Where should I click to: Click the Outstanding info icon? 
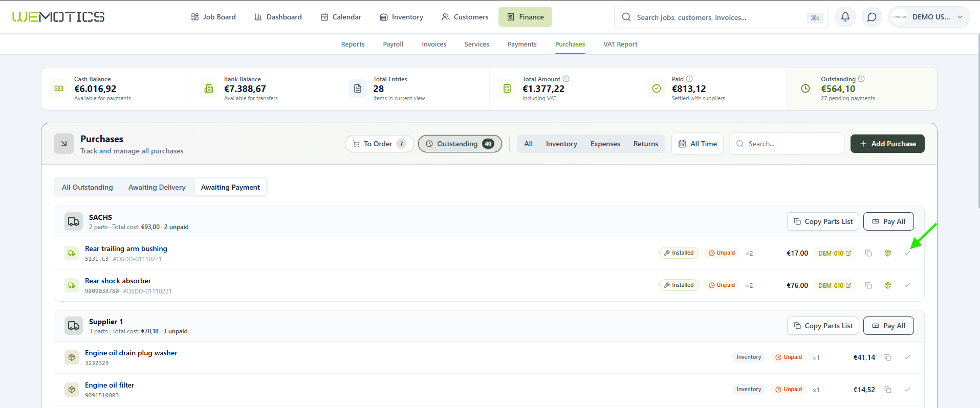[861, 79]
